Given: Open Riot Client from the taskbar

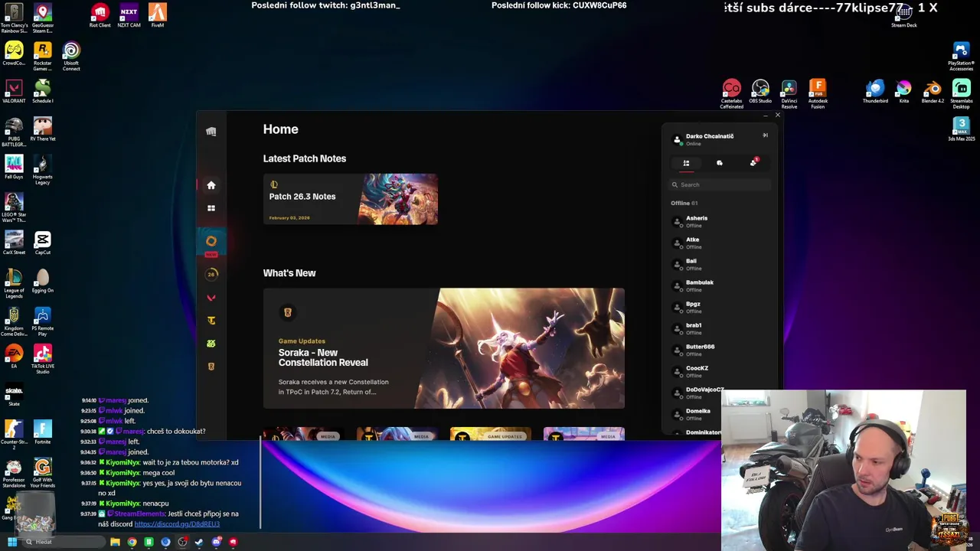Looking at the screenshot, I should pos(233,542).
